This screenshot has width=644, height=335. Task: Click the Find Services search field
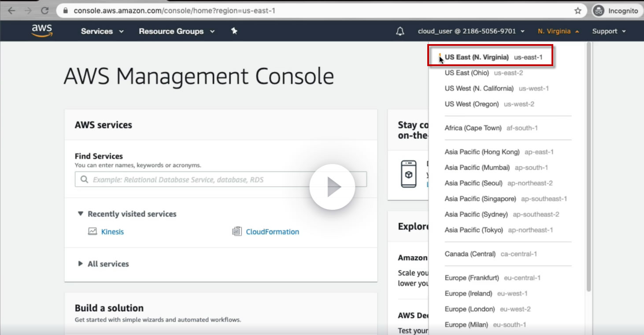pyautogui.click(x=220, y=179)
